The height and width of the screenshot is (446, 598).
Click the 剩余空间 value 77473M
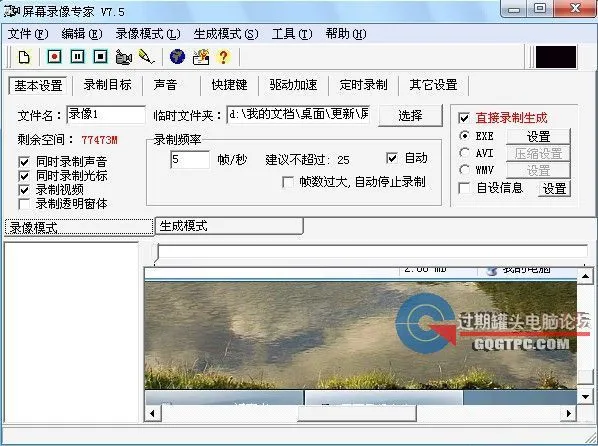100,140
